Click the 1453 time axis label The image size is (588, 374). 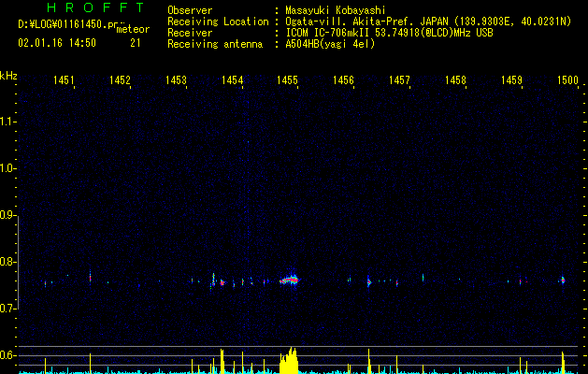pyautogui.click(x=176, y=79)
